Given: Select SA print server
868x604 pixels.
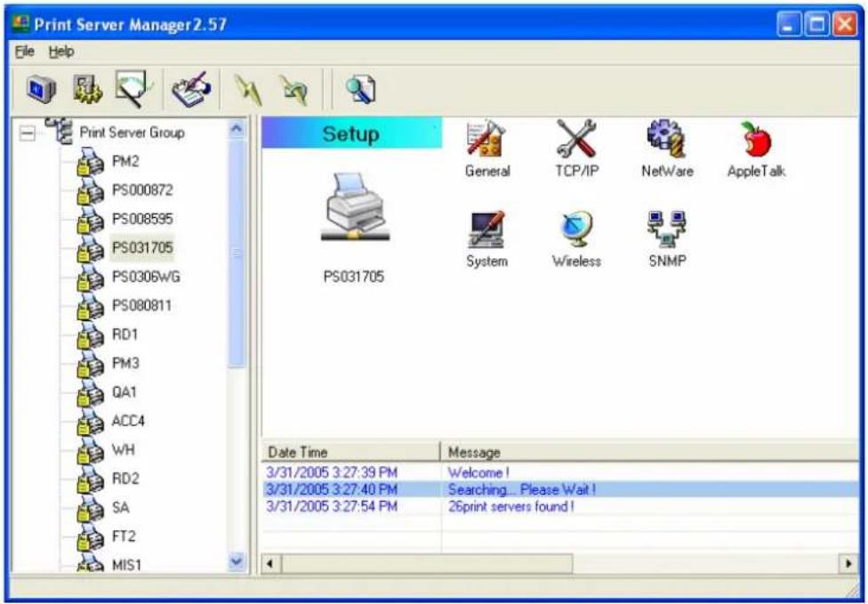Looking at the screenshot, I should pos(120,507).
